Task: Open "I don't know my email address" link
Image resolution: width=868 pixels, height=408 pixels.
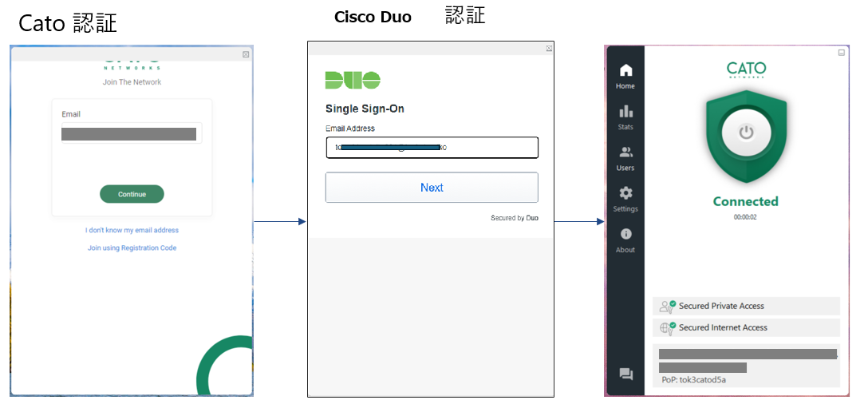Action: tap(132, 230)
